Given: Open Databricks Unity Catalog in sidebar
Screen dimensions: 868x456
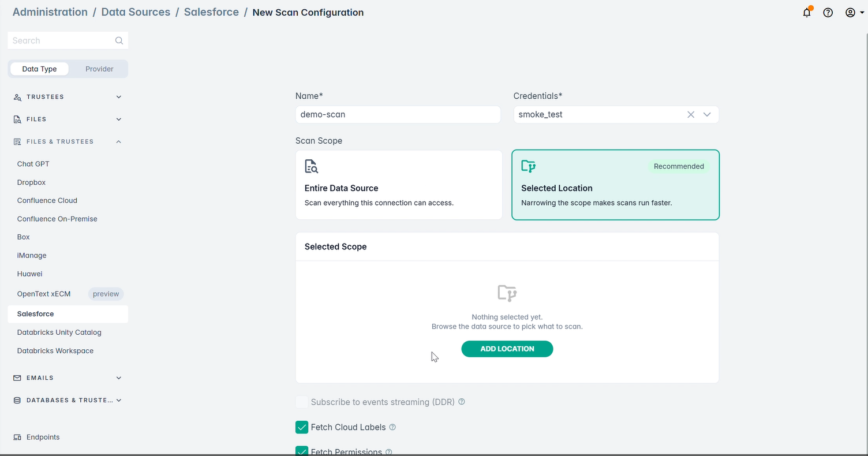Looking at the screenshot, I should [x=59, y=332].
